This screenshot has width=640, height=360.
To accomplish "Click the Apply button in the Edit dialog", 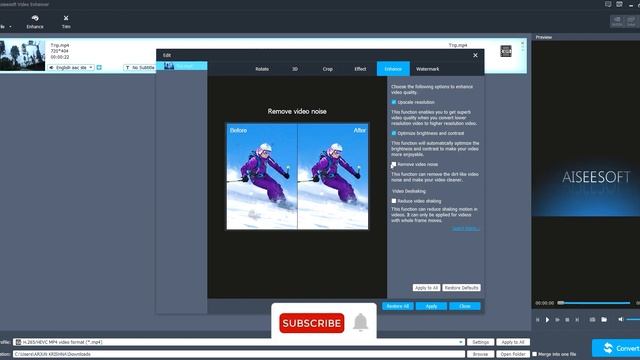I will tap(431, 306).
